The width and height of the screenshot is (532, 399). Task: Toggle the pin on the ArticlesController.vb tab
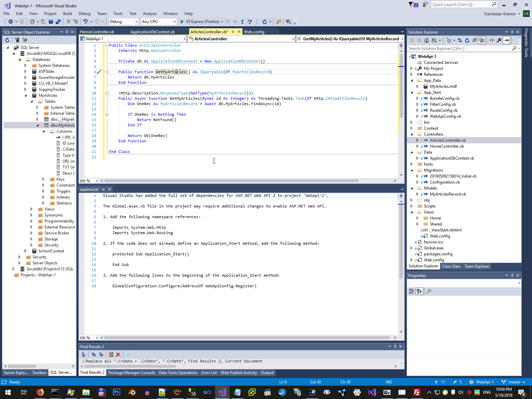[x=233, y=32]
